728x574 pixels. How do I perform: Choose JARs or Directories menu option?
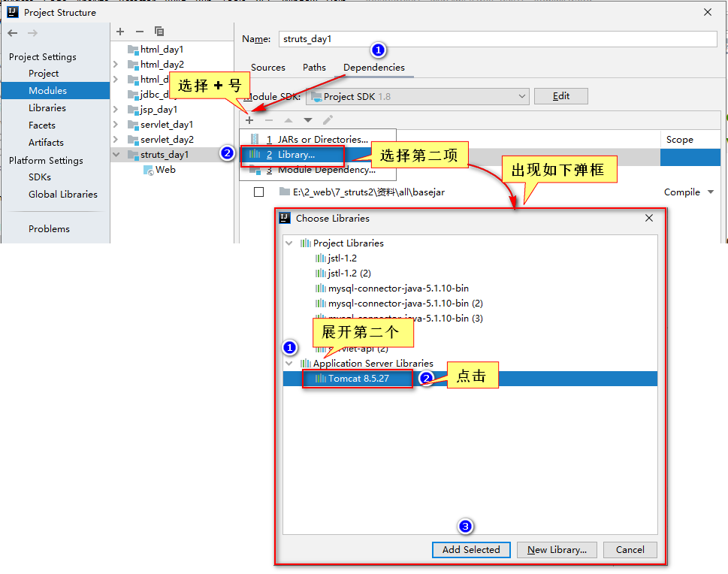pyautogui.click(x=318, y=139)
